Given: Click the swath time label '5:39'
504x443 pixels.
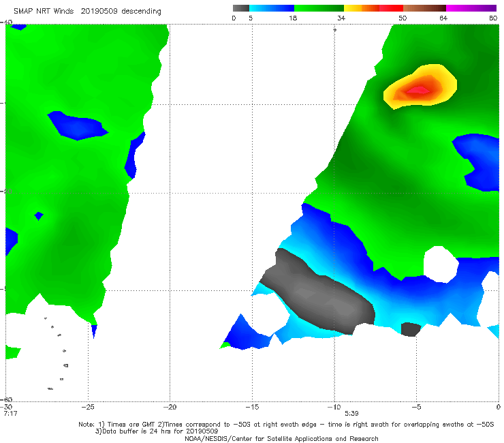Looking at the screenshot, I should (x=351, y=414).
